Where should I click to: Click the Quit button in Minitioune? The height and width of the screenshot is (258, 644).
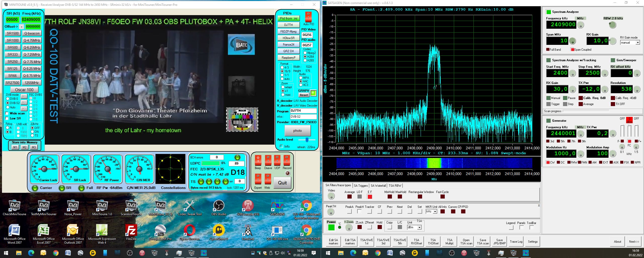pyautogui.click(x=282, y=183)
